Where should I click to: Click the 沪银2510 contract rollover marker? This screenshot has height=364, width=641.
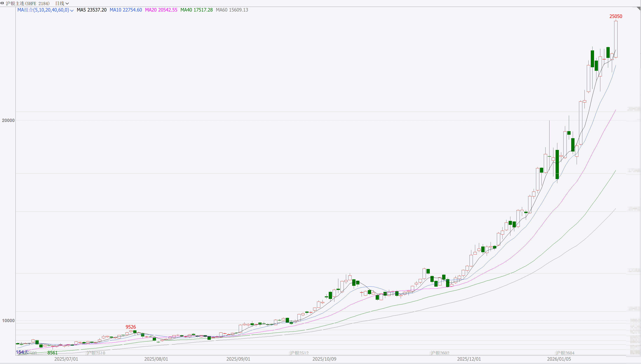coord(95,353)
